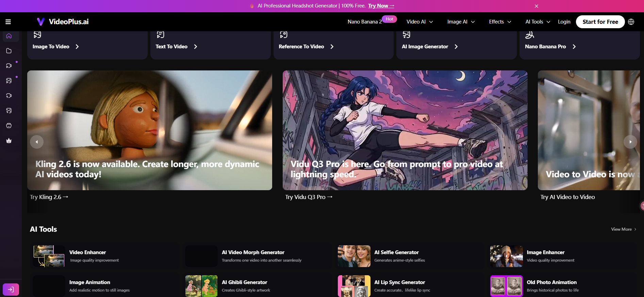Viewport: 644px width, 297px height.
Task: Click the Login link
Action: pos(564,22)
